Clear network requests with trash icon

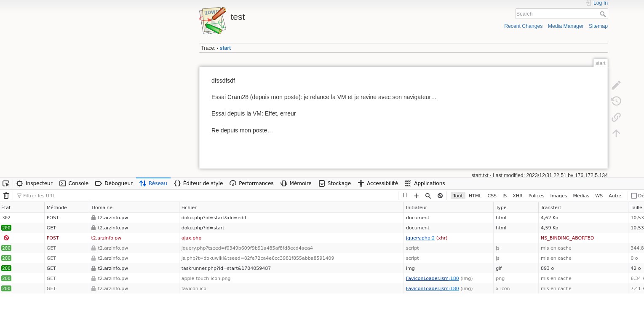pyautogui.click(x=6, y=196)
